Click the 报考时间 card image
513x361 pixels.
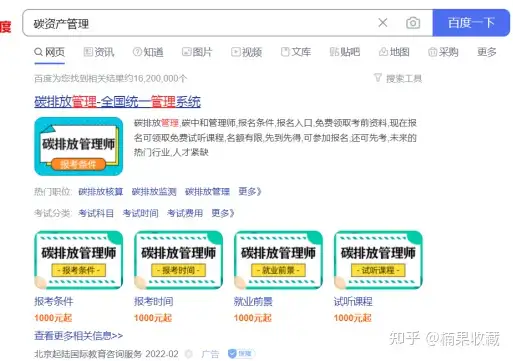(x=178, y=260)
